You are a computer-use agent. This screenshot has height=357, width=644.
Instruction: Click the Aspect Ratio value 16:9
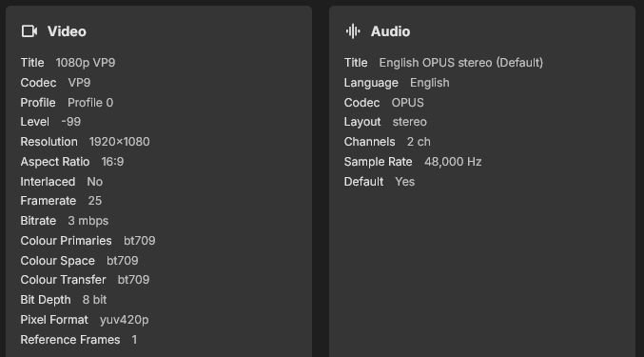(112, 162)
